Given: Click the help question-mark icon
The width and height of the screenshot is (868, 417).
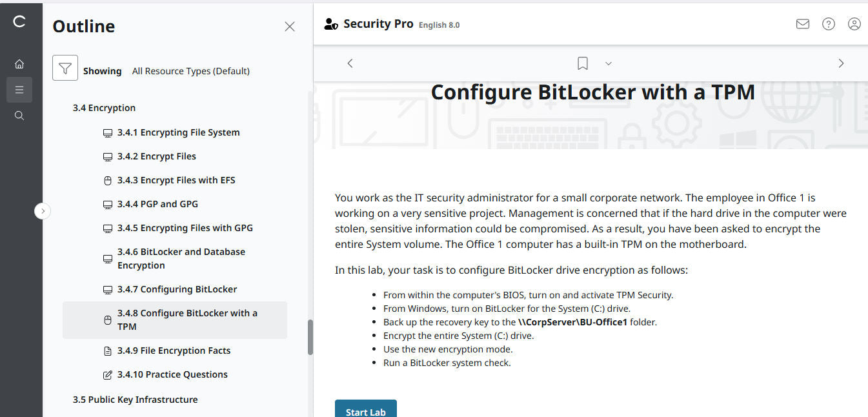Looking at the screenshot, I should pos(828,23).
